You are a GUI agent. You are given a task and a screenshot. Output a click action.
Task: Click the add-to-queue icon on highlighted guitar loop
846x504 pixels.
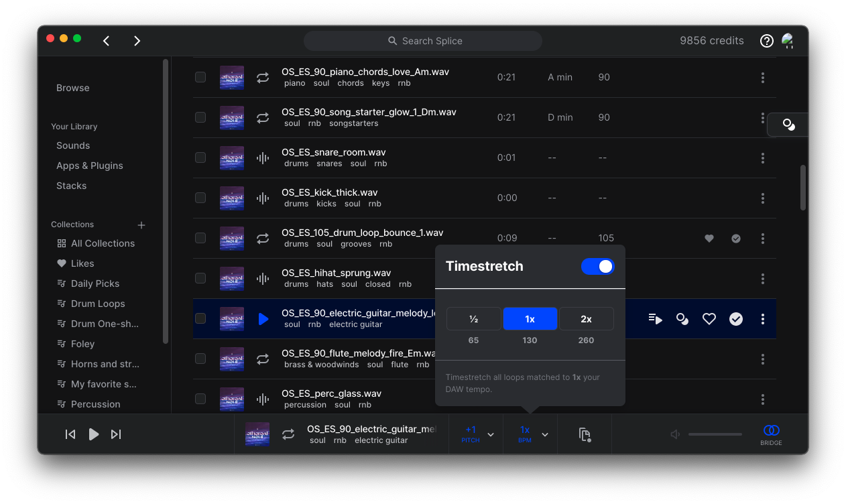pyautogui.click(x=655, y=319)
